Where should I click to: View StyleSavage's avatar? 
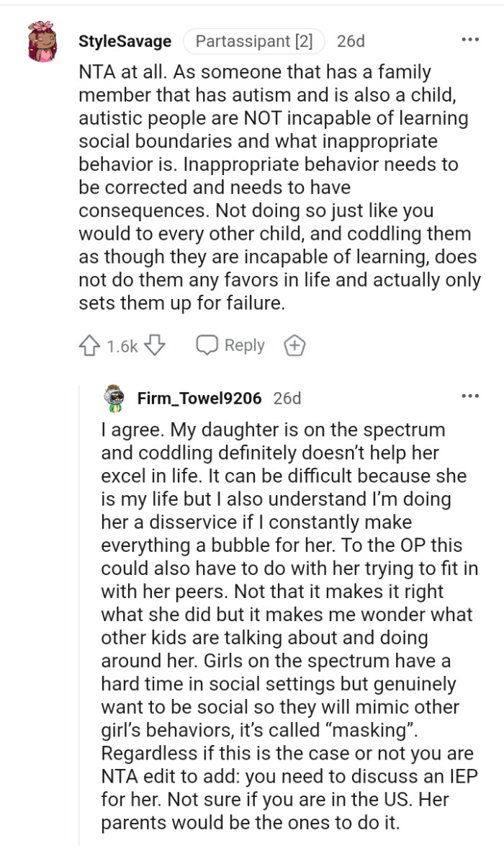41,41
